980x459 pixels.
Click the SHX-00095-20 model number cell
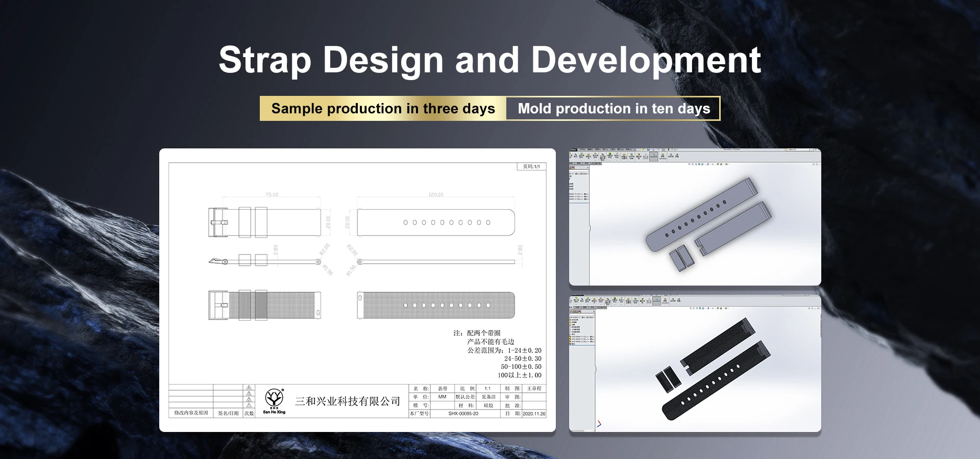point(463,414)
